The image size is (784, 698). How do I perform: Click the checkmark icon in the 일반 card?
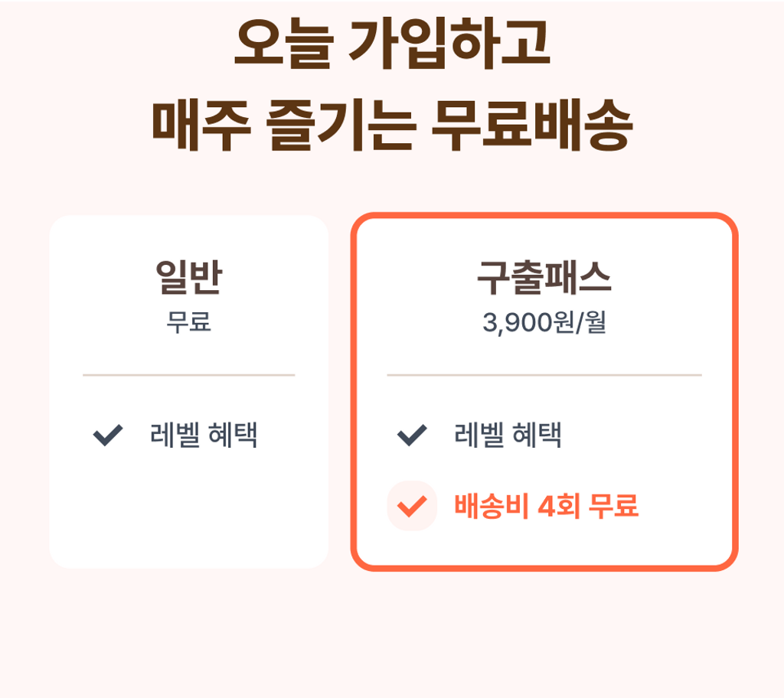(108, 436)
